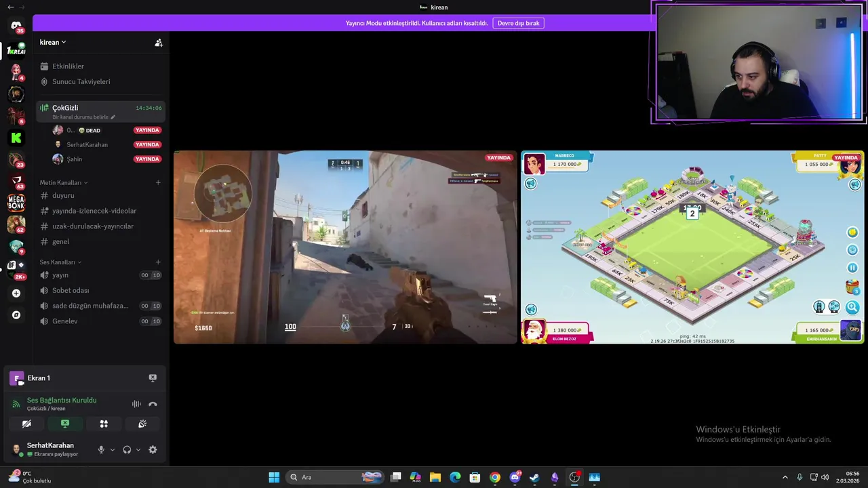Open the genel text channel

[100, 241]
